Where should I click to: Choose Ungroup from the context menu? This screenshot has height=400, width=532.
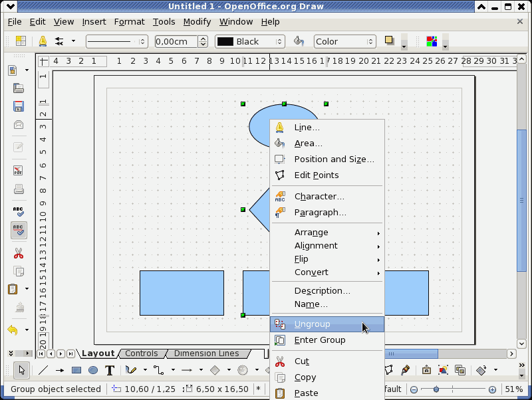tap(327, 324)
